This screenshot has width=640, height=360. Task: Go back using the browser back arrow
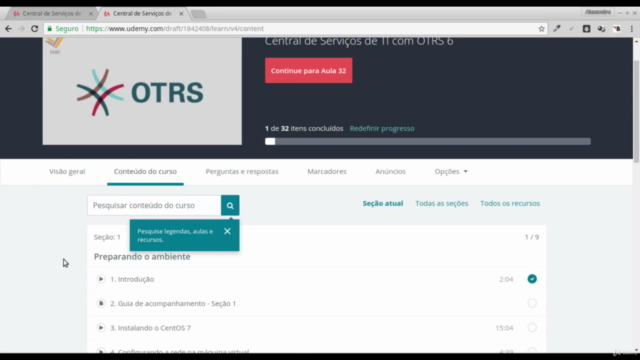[x=8, y=29]
